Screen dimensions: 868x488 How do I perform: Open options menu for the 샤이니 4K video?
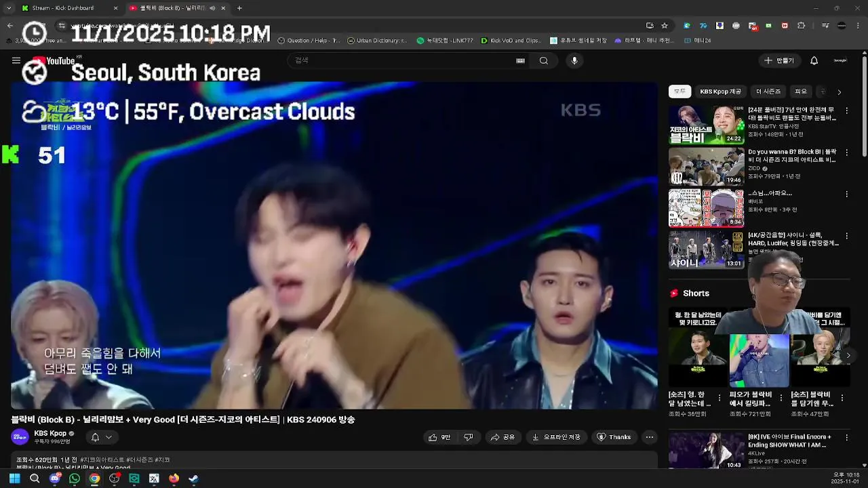846,237
